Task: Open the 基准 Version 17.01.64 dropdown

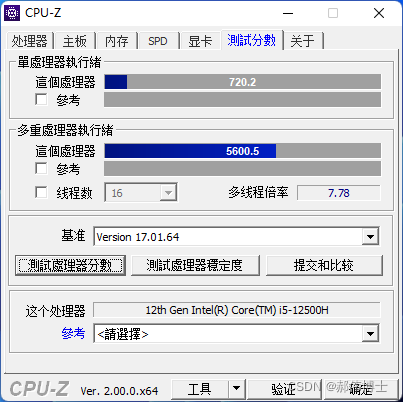Action: 370,237
